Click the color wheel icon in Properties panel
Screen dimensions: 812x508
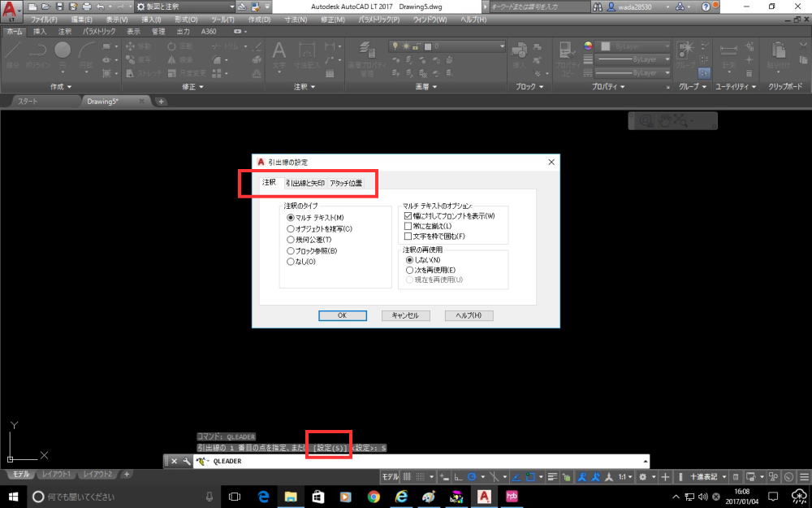click(x=588, y=46)
